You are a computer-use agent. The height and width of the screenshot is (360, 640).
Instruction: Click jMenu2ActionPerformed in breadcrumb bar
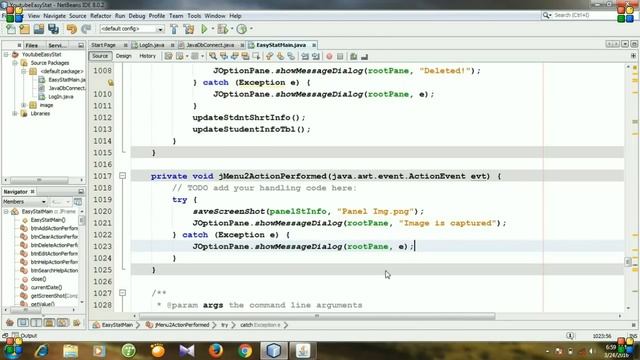coord(182,325)
